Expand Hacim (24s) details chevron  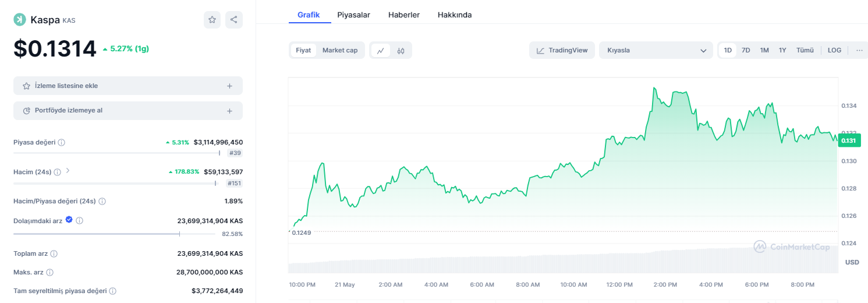(68, 171)
